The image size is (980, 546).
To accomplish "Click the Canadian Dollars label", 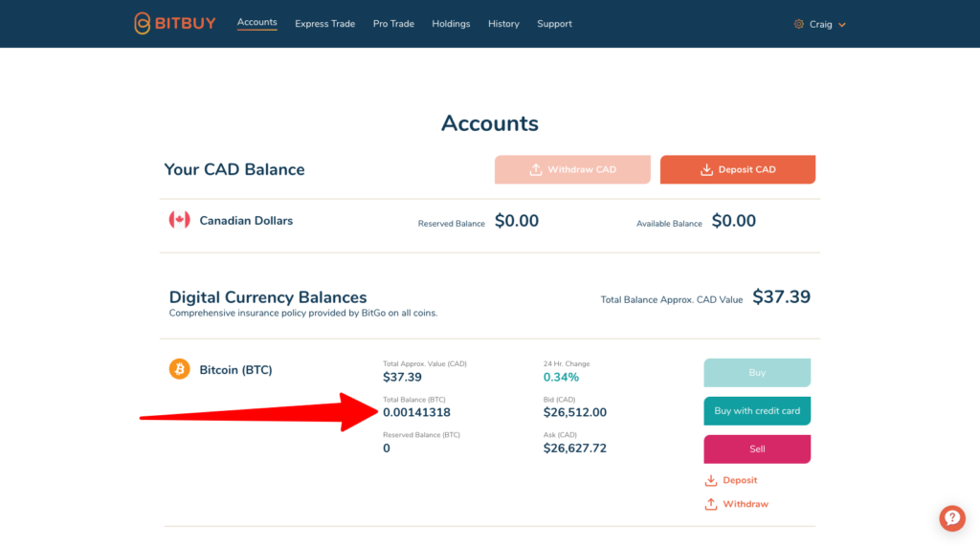I will coord(246,221).
